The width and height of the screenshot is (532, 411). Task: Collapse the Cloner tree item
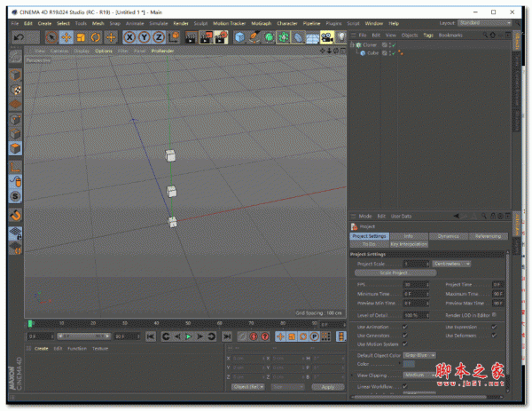click(x=352, y=44)
